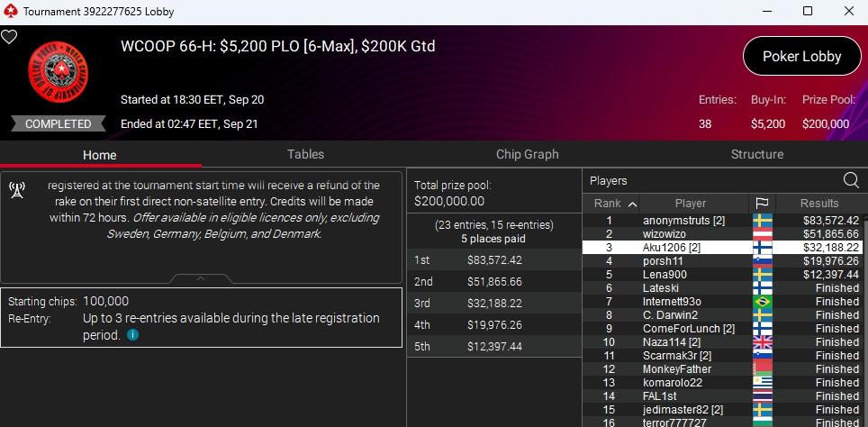Image resolution: width=868 pixels, height=427 pixels.
Task: Sort players by country flag column
Action: (762, 204)
